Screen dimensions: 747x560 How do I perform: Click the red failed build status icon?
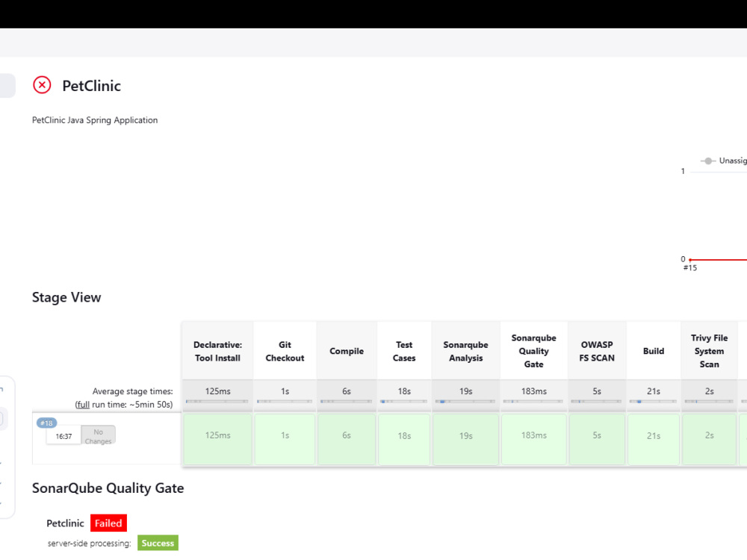pyautogui.click(x=42, y=85)
